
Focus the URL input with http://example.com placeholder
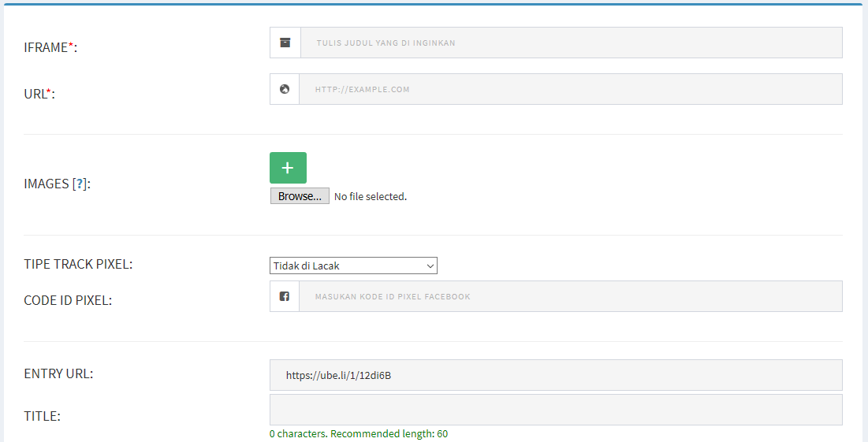pos(571,89)
